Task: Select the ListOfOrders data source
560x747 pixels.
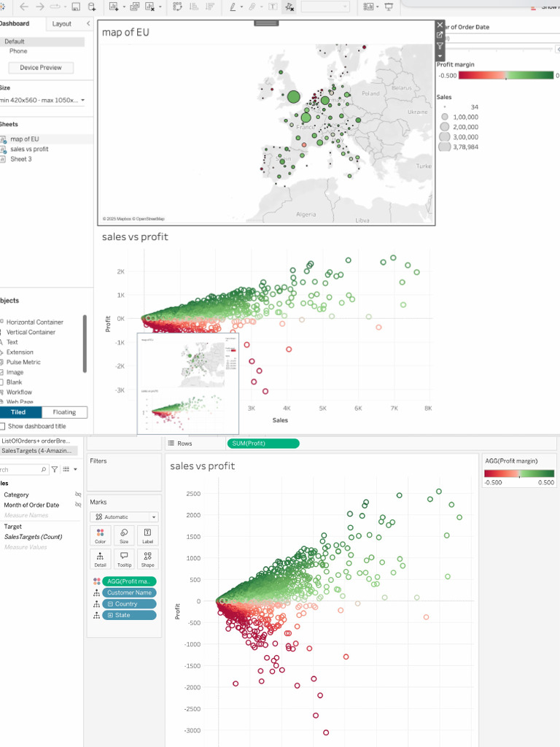Action: 37,441
